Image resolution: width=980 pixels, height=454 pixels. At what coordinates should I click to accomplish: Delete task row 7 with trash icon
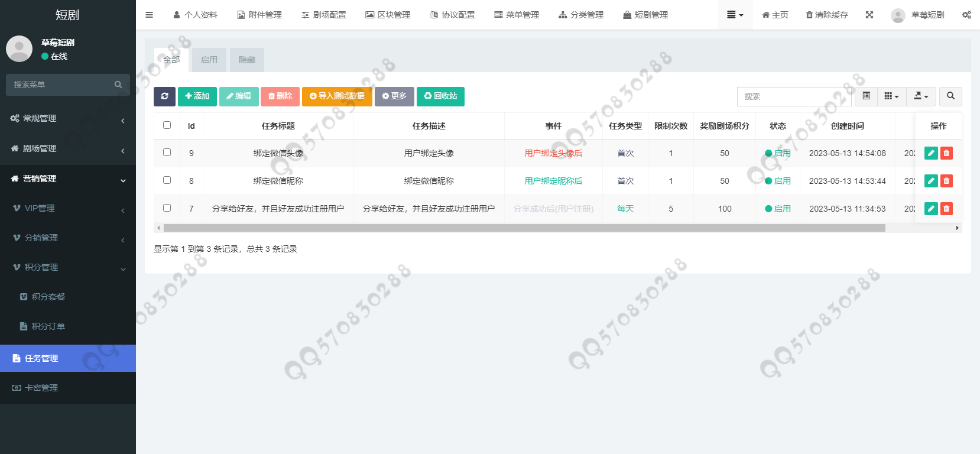point(946,209)
